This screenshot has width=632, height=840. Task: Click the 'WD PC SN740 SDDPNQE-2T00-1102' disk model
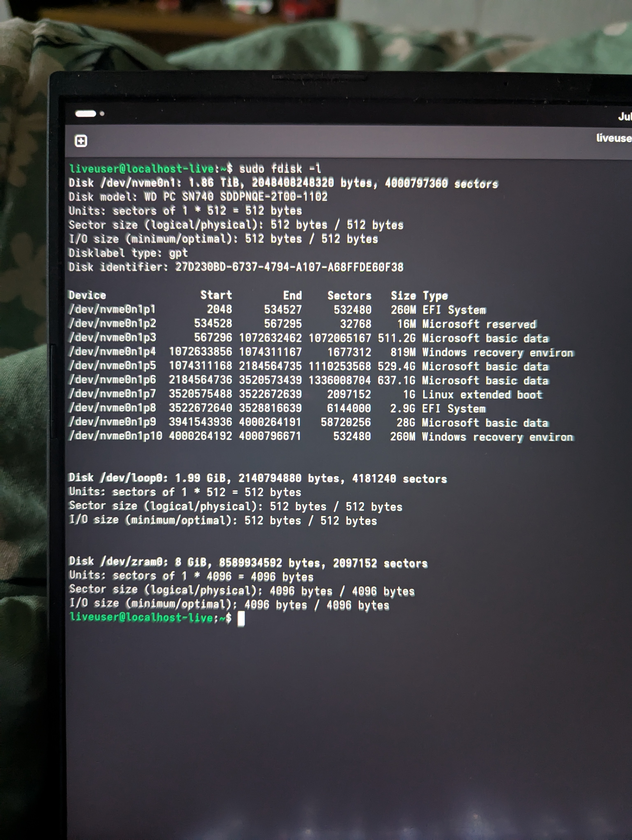[236, 197]
